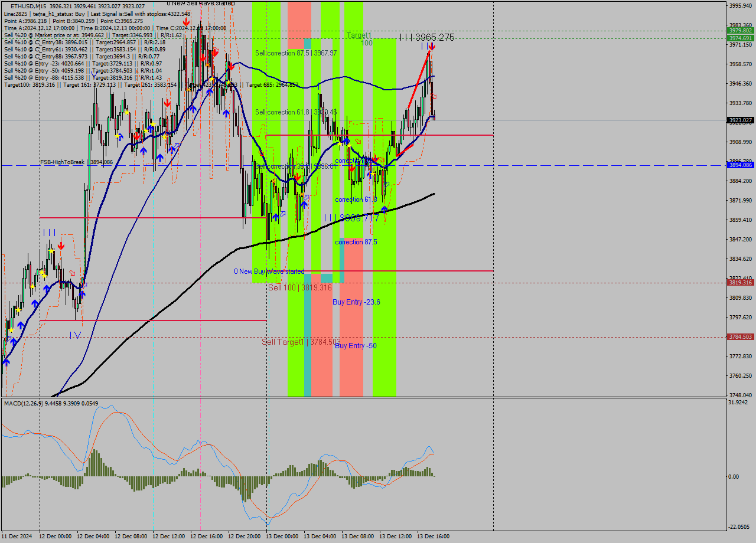The height and width of the screenshot is (543, 756).
Task: Click the red down arrow at the 12 Dec 16:00 peak
Action: tap(203, 58)
